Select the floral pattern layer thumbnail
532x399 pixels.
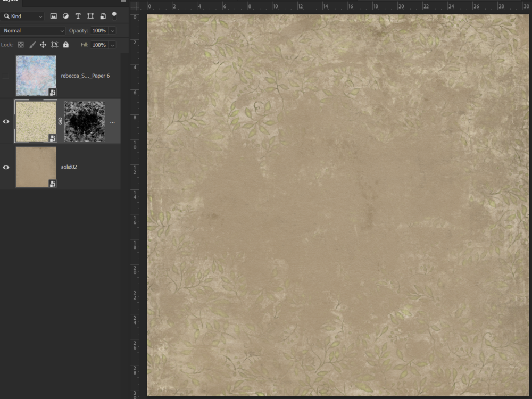point(36,121)
